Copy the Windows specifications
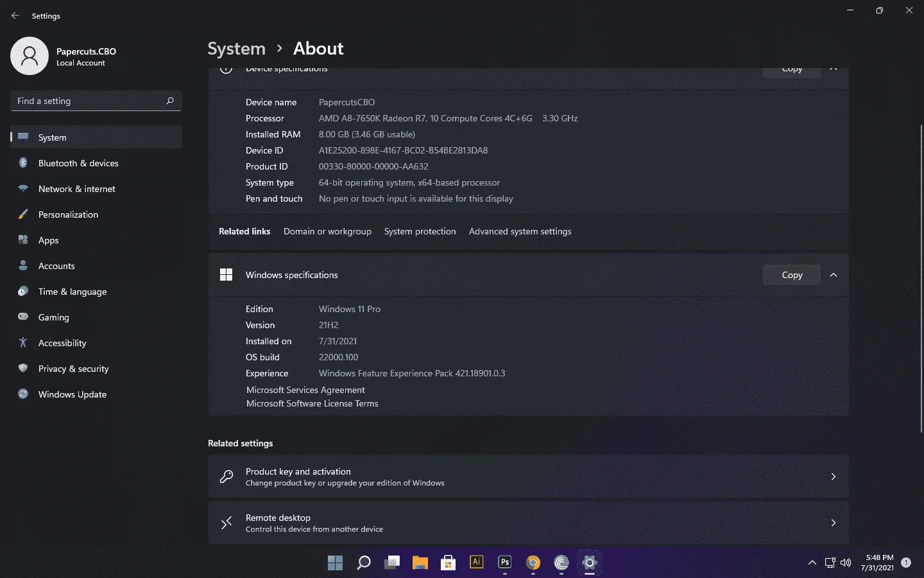The image size is (924, 578). pyautogui.click(x=792, y=275)
